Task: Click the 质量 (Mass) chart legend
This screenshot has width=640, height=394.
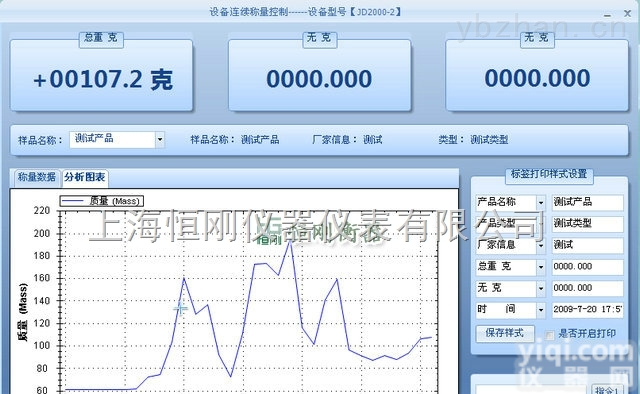Action: 102,201
